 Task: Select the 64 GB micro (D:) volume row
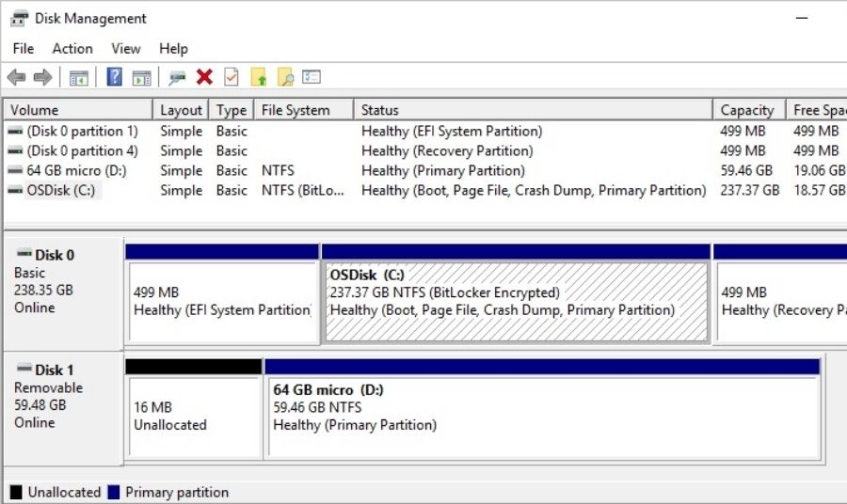425,170
